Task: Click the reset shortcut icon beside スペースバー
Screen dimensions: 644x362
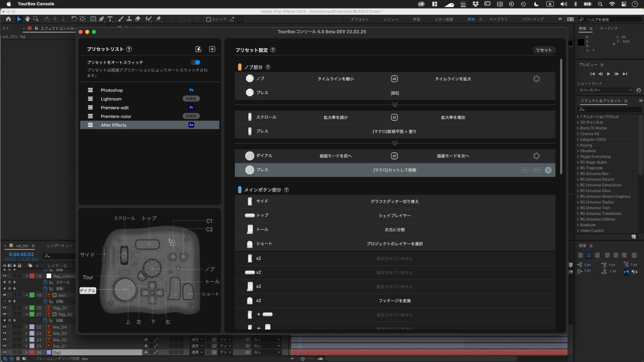Action: tap(638, 90)
